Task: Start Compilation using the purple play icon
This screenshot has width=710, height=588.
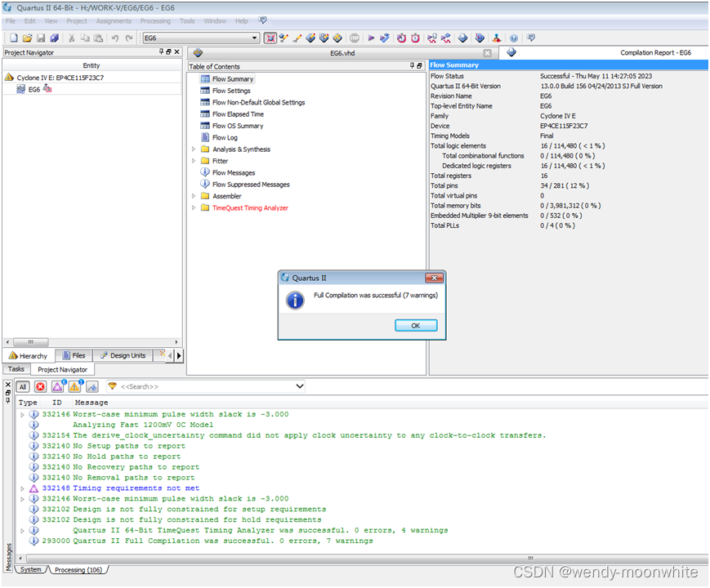Action: [371, 38]
